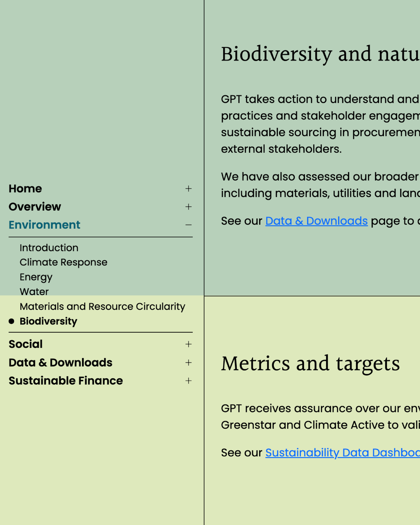Open the Social menu heading
The height and width of the screenshot is (525, 420).
click(x=26, y=344)
